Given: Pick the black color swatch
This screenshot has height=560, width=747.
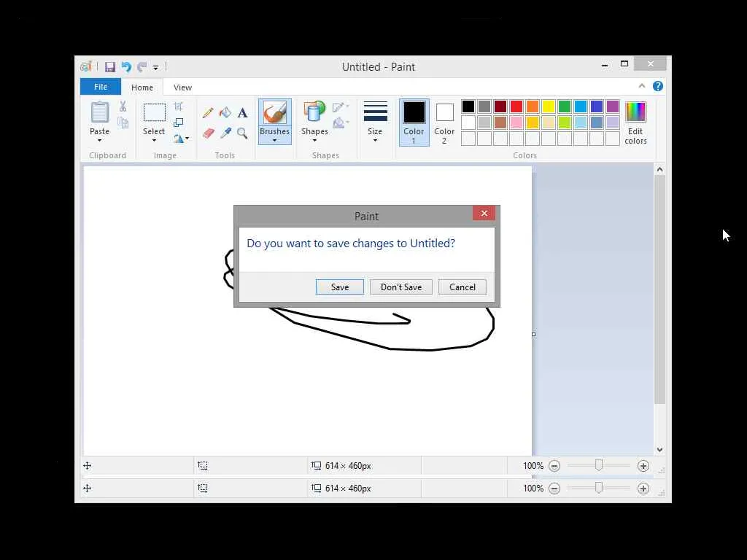Looking at the screenshot, I should [x=468, y=106].
